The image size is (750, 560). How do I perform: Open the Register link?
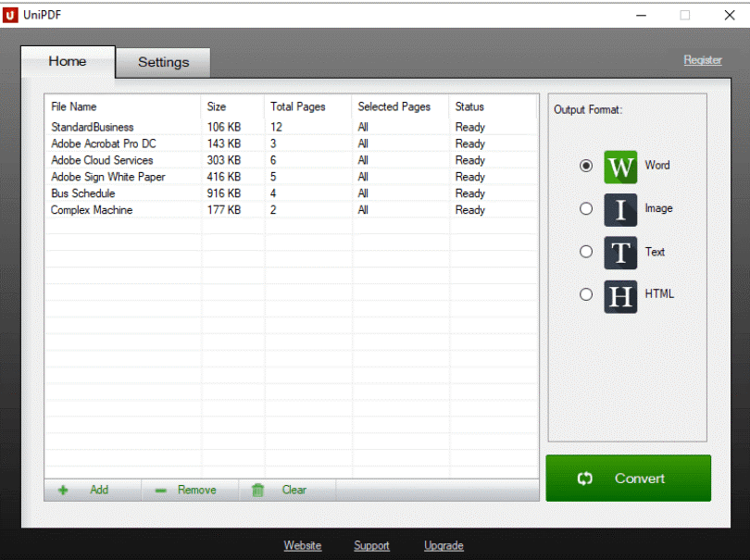(x=702, y=60)
